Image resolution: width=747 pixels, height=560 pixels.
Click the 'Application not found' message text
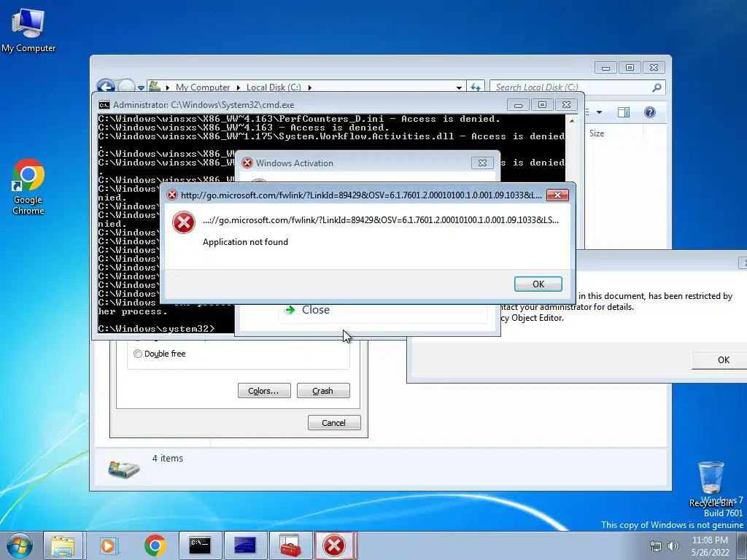pyautogui.click(x=245, y=242)
